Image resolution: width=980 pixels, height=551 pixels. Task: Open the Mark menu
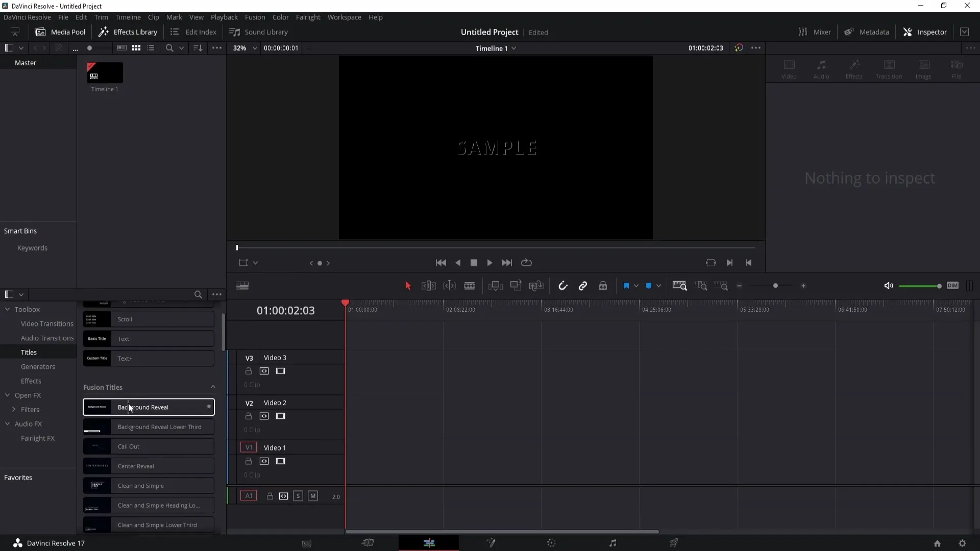[174, 17]
